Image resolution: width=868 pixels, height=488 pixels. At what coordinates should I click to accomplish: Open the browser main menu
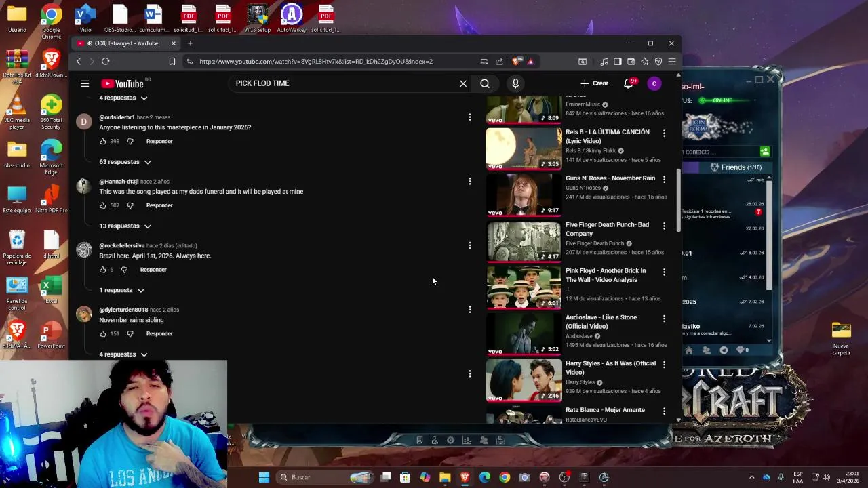click(672, 62)
